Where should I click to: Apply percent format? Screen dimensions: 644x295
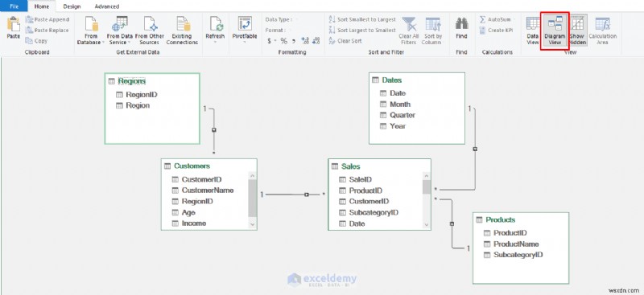click(x=284, y=41)
